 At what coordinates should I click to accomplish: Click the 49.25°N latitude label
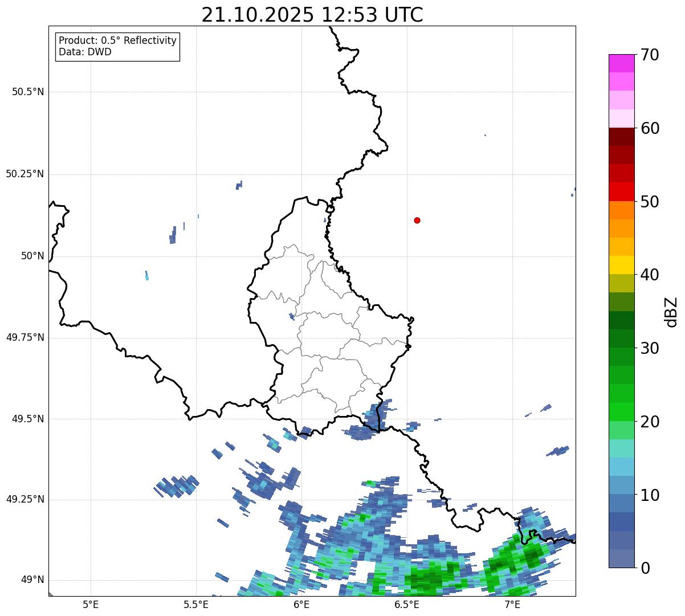pos(25,499)
